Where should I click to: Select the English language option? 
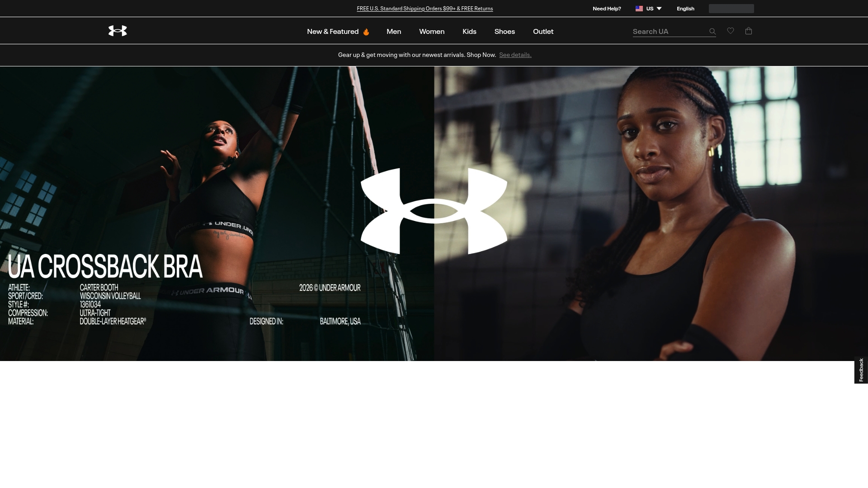click(685, 9)
